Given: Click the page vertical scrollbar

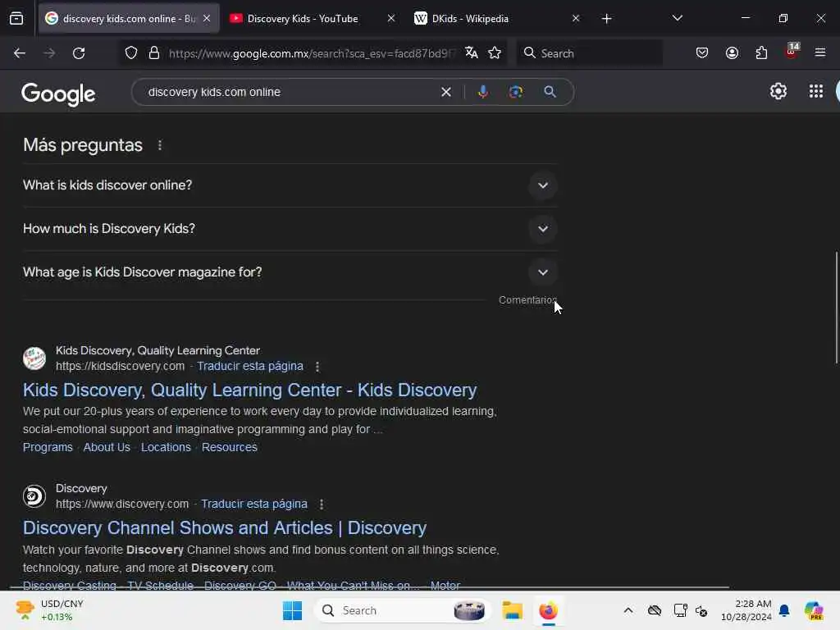Looking at the screenshot, I should tap(836, 308).
